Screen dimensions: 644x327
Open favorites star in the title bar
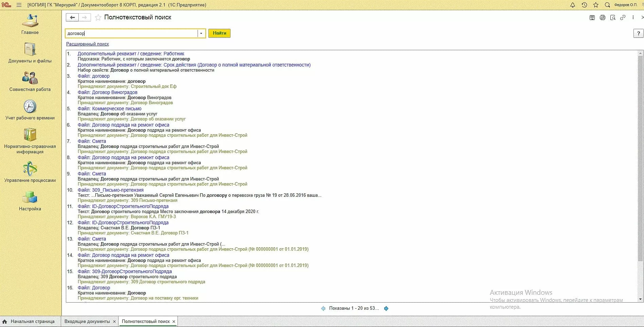coord(596,5)
